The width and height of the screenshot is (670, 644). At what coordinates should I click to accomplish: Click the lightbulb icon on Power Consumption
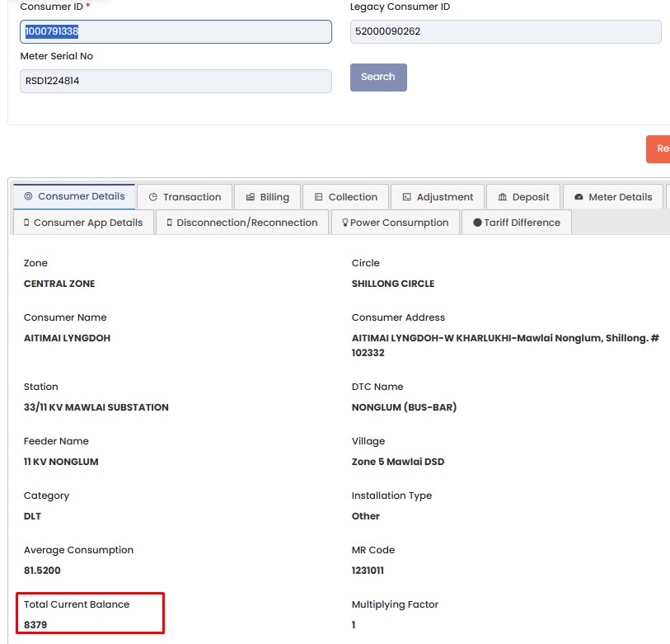(344, 223)
